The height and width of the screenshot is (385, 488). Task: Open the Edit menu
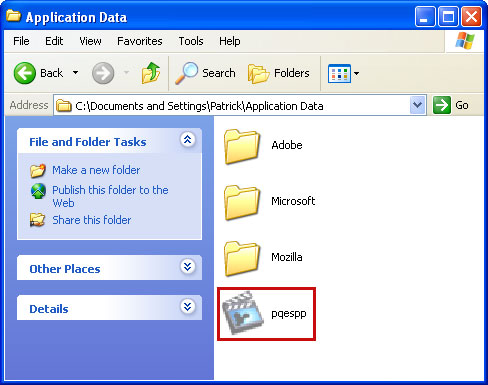point(54,41)
